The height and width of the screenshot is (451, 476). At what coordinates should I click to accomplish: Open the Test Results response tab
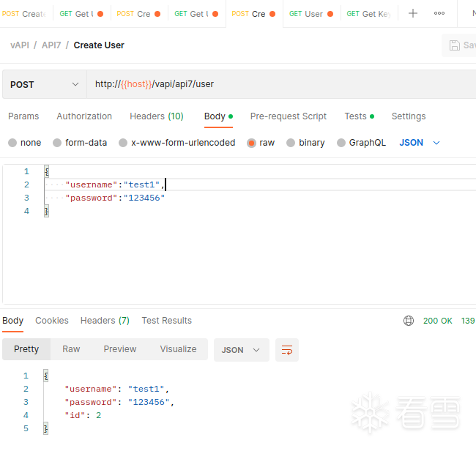click(166, 321)
